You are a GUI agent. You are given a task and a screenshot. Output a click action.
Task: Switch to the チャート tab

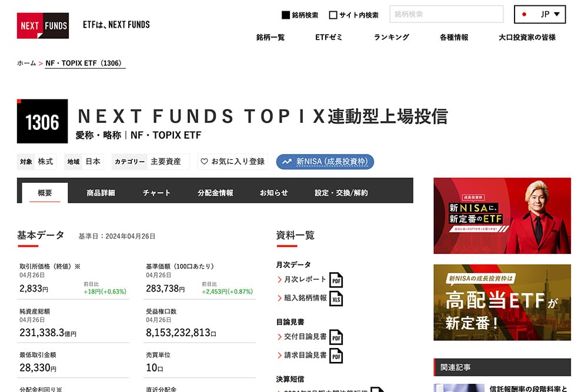pyautogui.click(x=156, y=193)
